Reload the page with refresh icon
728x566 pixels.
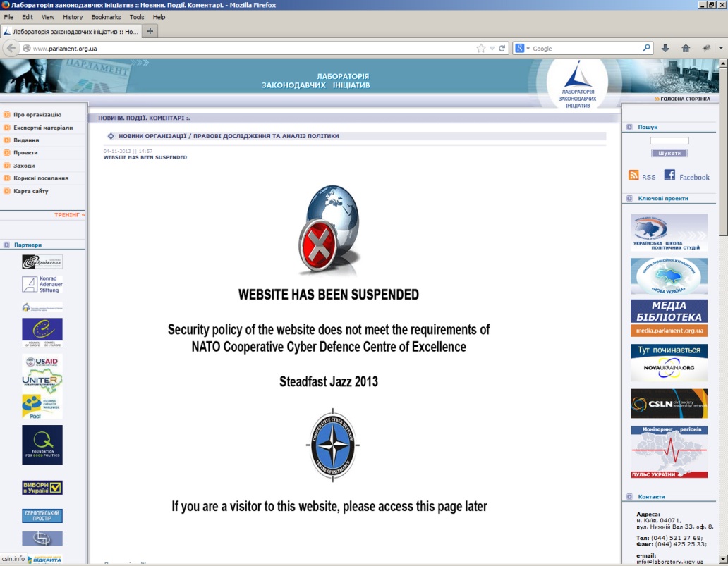[502, 49]
